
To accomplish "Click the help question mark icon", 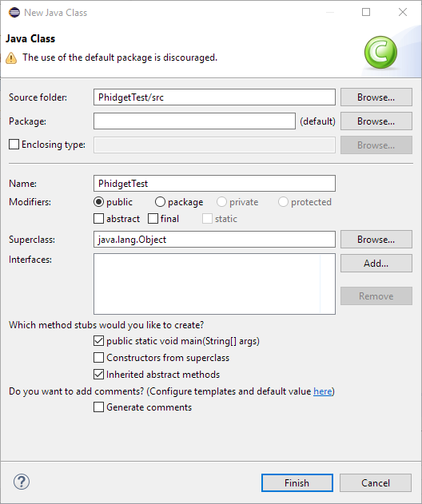I will click(x=22, y=482).
